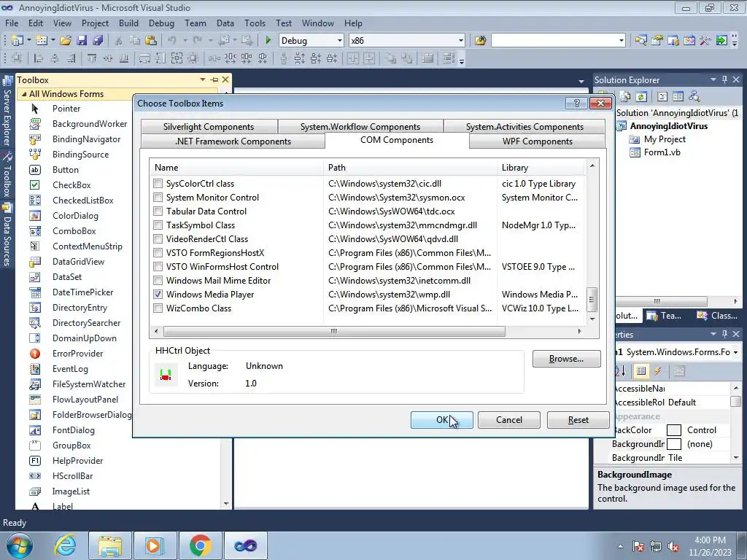Click the BackColor Control color swatch

pyautogui.click(x=673, y=430)
